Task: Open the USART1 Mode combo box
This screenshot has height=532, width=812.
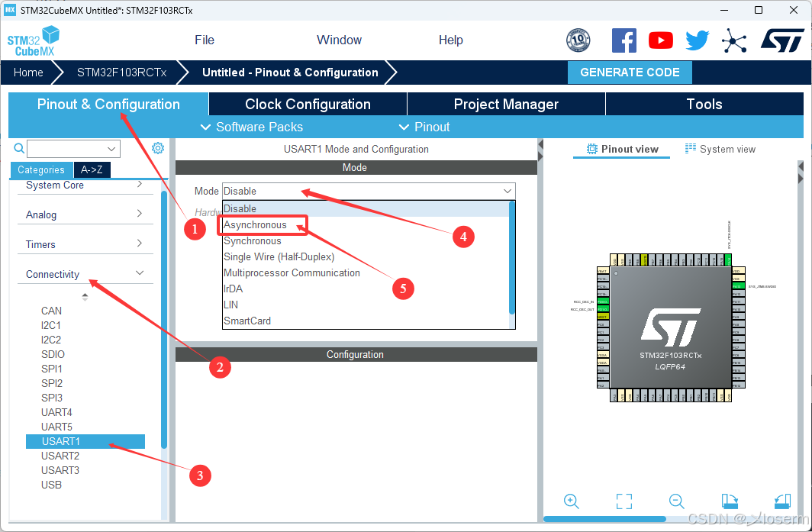Action: [x=369, y=191]
